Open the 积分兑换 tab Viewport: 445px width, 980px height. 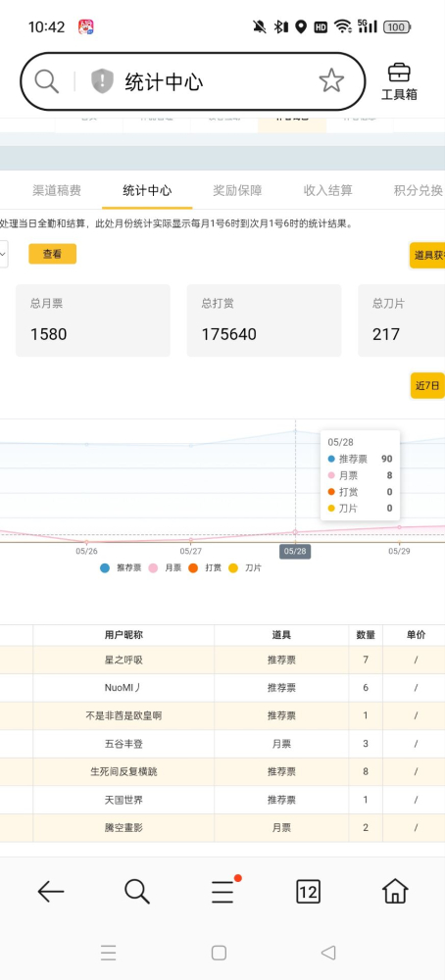(419, 191)
